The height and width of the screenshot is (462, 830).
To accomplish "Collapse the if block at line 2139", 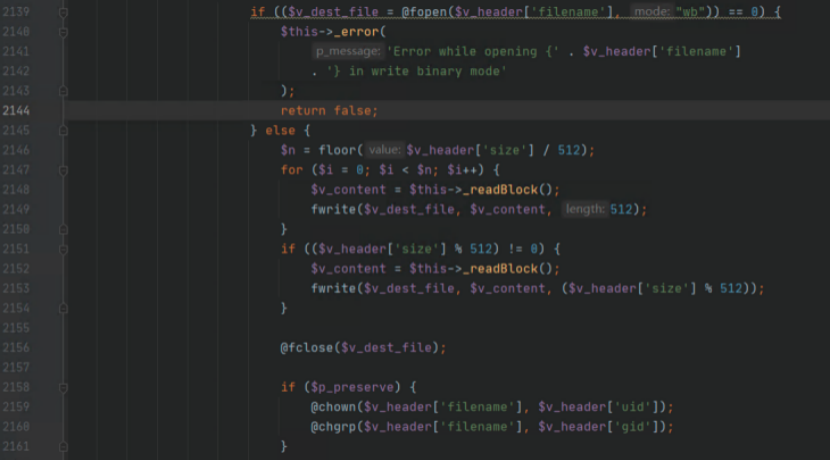I will 64,12.
